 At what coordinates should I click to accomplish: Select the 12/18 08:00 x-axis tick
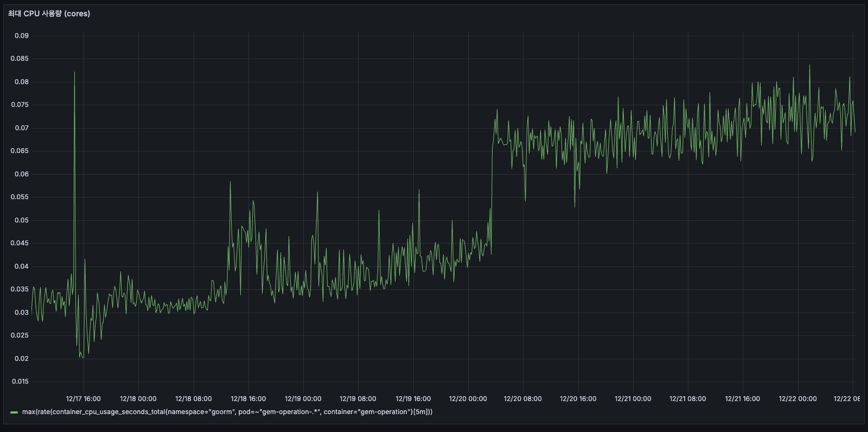coord(193,399)
